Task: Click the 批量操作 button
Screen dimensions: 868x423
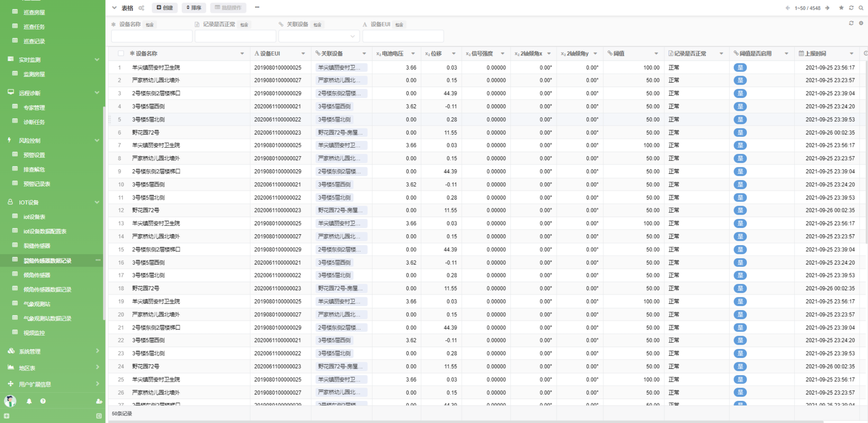Action: tap(228, 7)
